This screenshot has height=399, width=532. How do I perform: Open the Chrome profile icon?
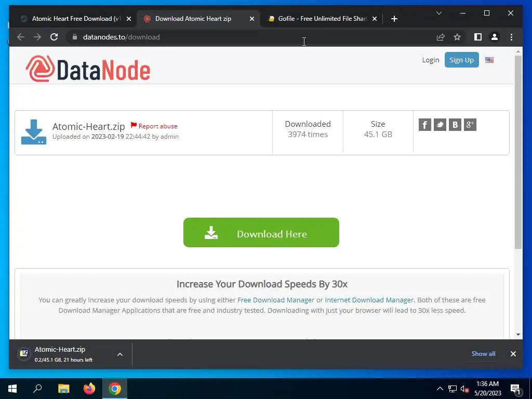[x=495, y=37]
